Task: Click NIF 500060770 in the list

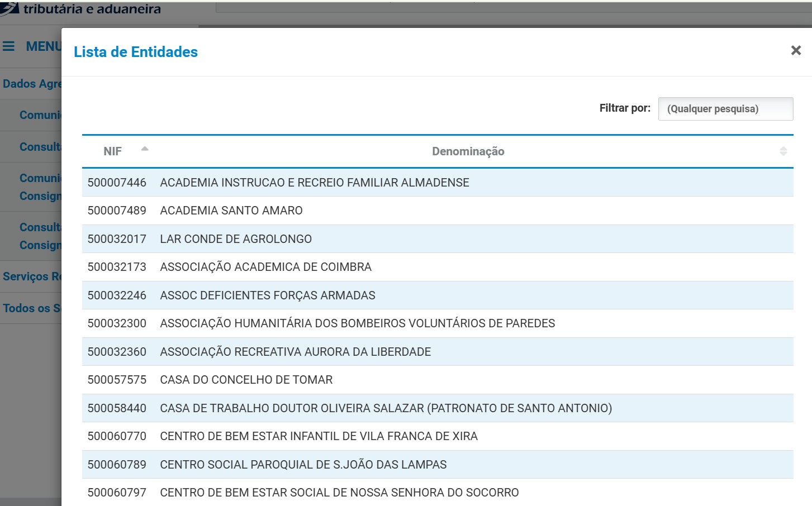Action: [117, 436]
